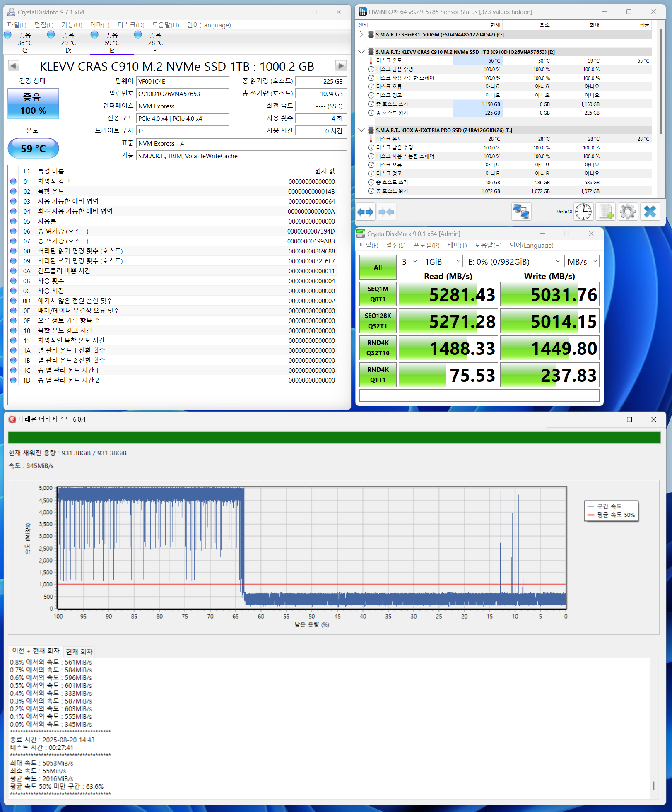Click the All button in CrystalDiskMark
The image size is (672, 812).
pos(378,267)
